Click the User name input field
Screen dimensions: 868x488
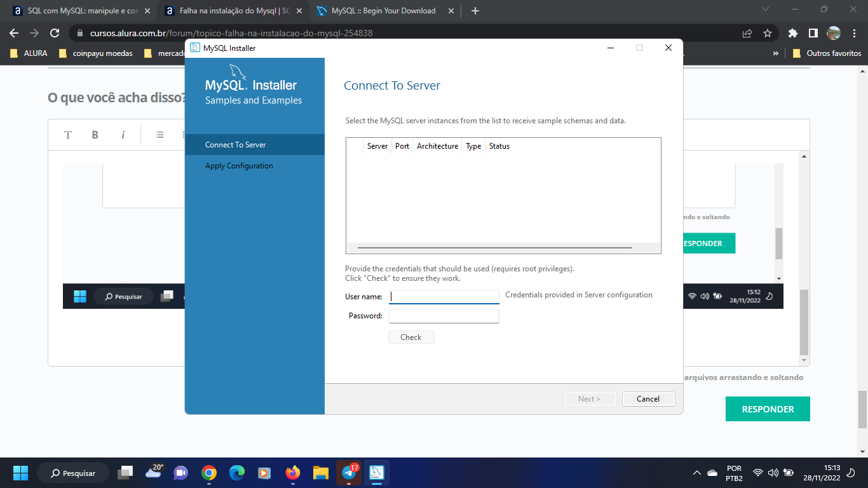[x=444, y=297]
